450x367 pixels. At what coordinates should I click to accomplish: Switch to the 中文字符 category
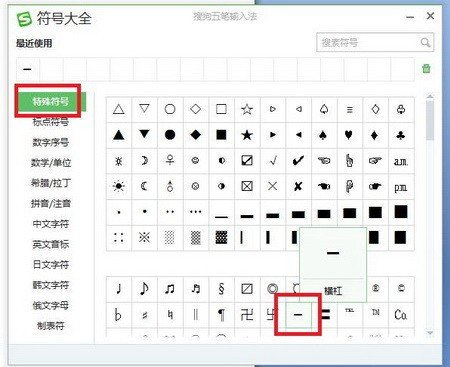[x=51, y=224]
